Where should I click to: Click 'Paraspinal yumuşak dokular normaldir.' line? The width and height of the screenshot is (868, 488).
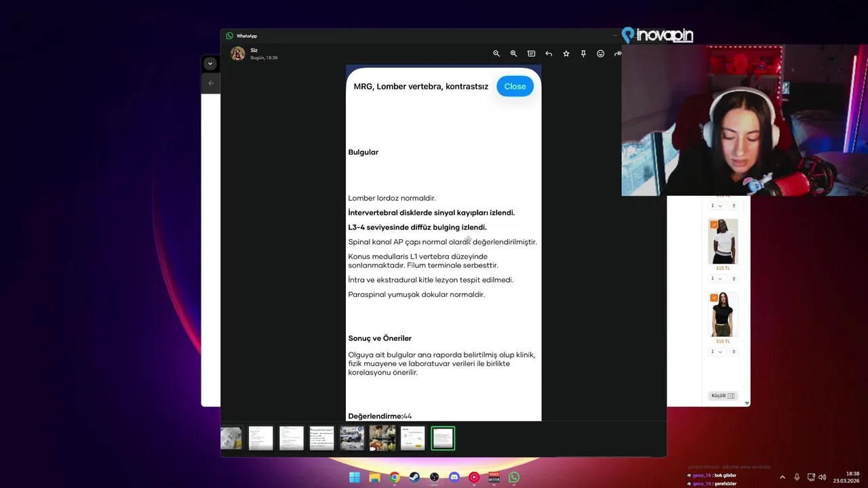point(416,294)
